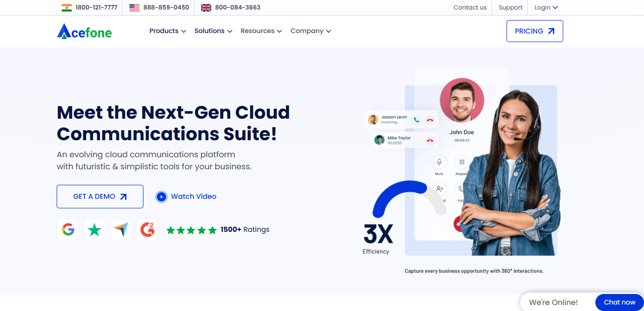
Task: Click the Mute microphone icon in mockup
Action: point(439,162)
